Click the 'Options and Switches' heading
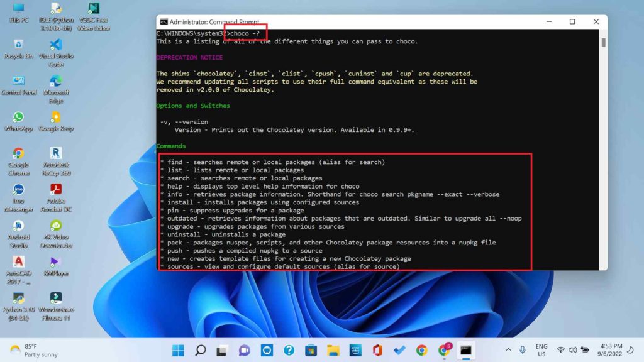Viewport: 644px width, 362px height. (x=193, y=106)
